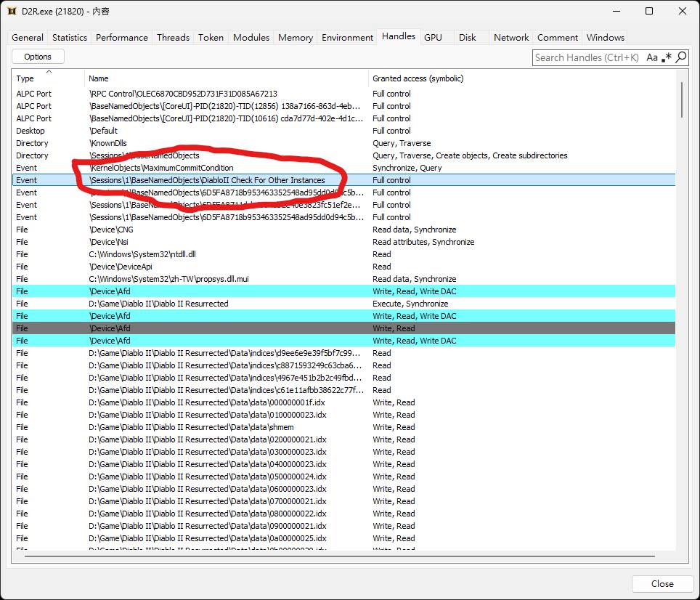Switch to the Token tab
This screenshot has width=700, height=600.
[211, 38]
